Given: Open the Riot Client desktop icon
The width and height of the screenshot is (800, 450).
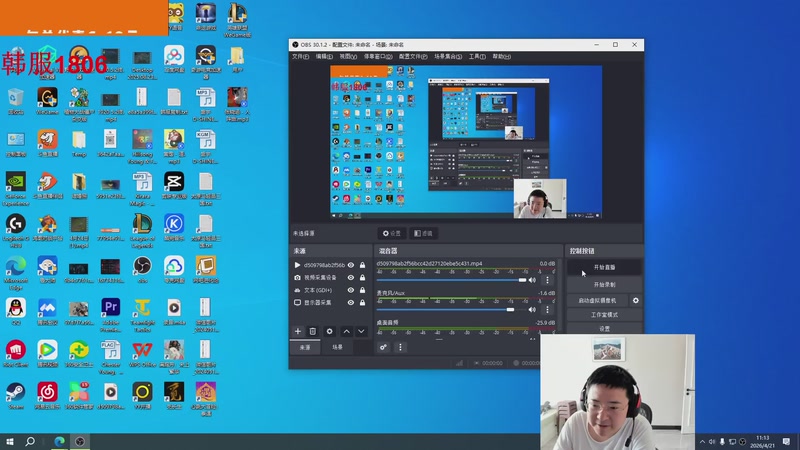Looking at the screenshot, I should click(16, 354).
